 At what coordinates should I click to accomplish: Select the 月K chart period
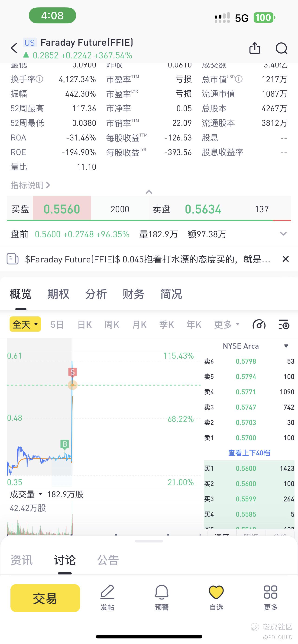pyautogui.click(x=139, y=325)
